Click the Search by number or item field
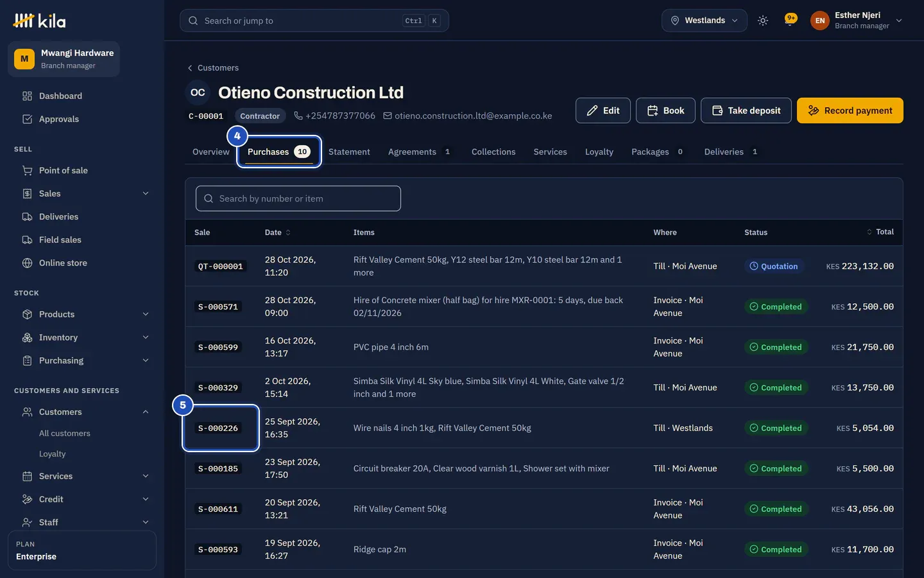Screen dimensions: 924x578 (298, 198)
